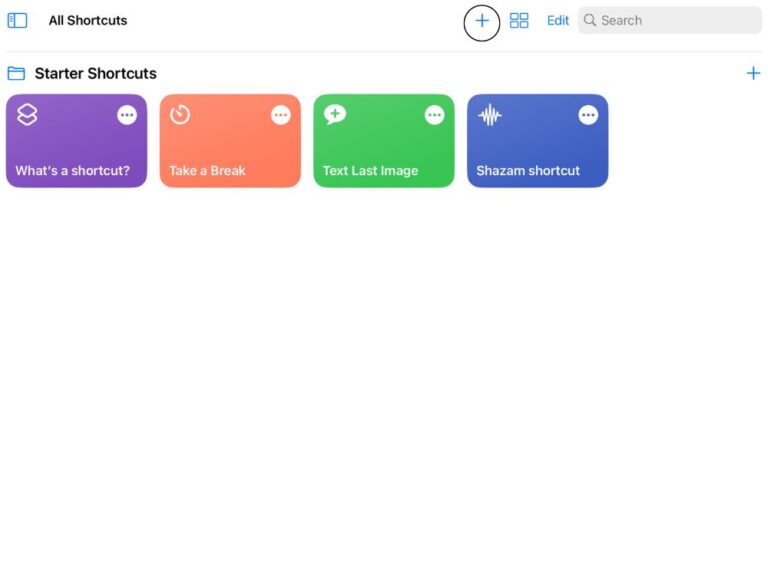Viewport: 768px width, 576px height.
Task: Add shortcut to Starter Shortcuts folder
Action: pos(753,73)
